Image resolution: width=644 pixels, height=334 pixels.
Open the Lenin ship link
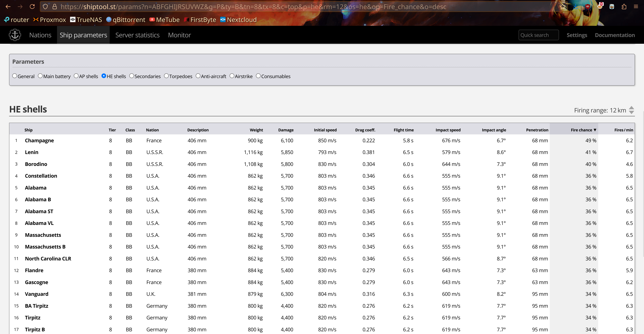pyautogui.click(x=32, y=152)
